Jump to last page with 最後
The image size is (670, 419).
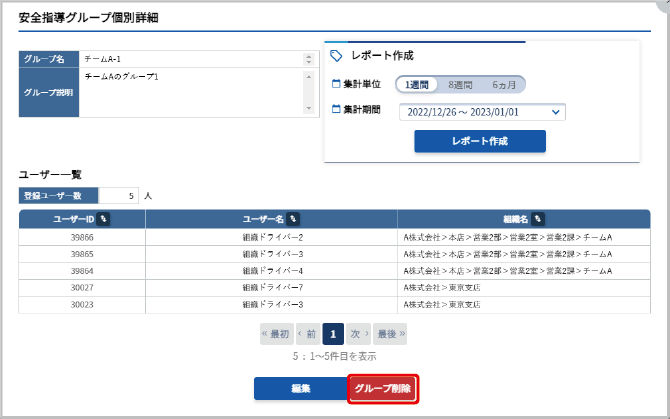[391, 334]
